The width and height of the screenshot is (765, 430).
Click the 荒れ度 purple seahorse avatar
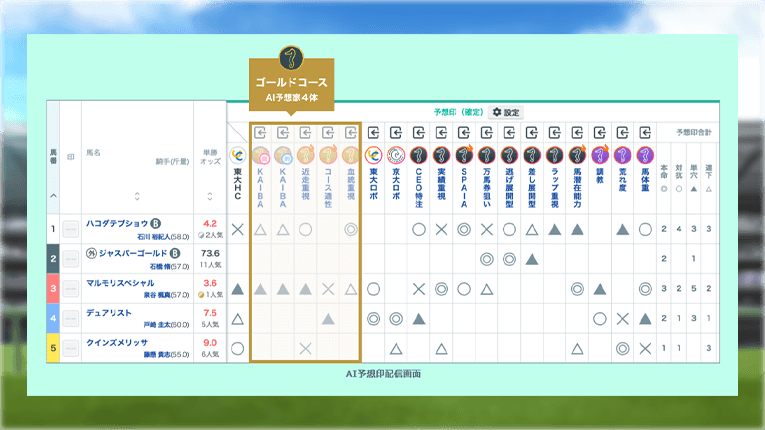pyautogui.click(x=623, y=155)
